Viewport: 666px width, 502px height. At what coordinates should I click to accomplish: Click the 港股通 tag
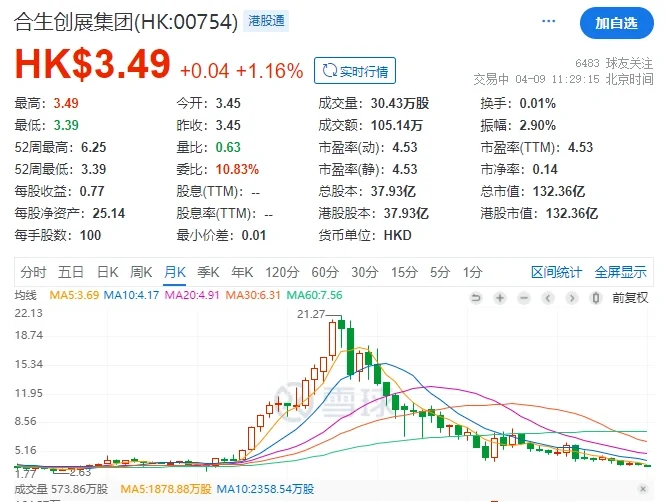click(x=266, y=21)
